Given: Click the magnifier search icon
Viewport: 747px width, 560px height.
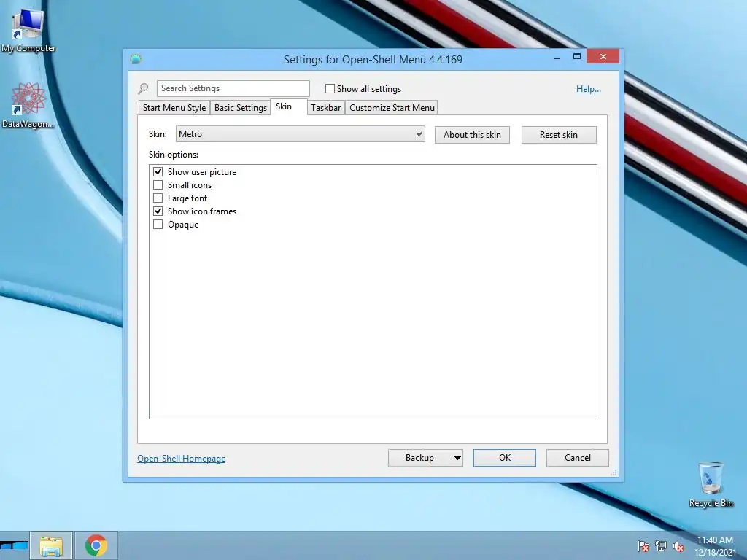Looking at the screenshot, I should pos(143,88).
